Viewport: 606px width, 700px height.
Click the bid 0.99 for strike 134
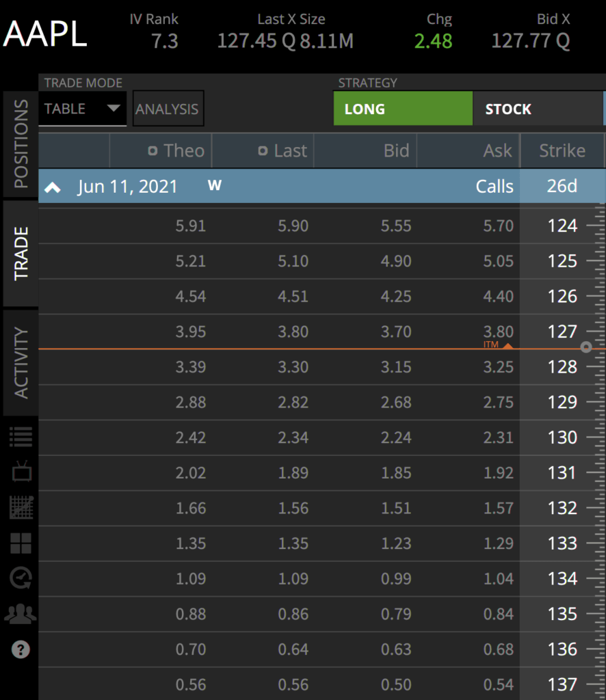pos(395,578)
